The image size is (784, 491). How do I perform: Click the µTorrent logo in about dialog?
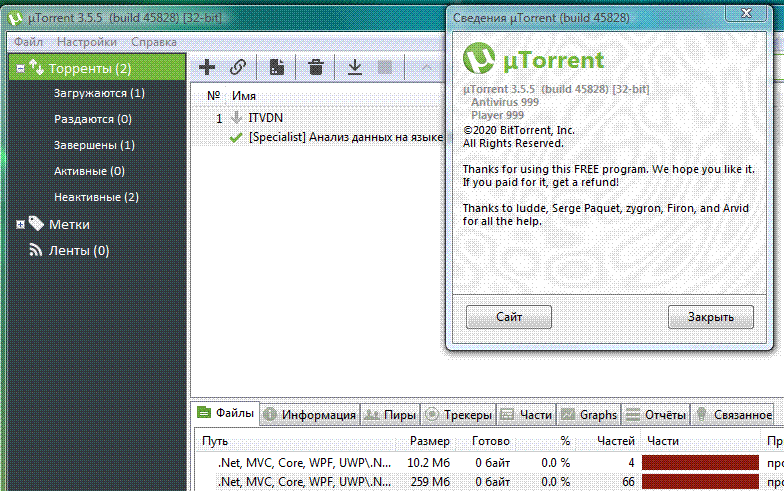(x=479, y=58)
